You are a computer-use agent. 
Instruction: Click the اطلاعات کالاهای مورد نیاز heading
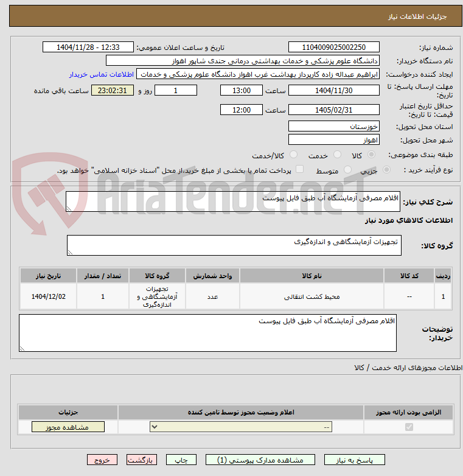409,220
